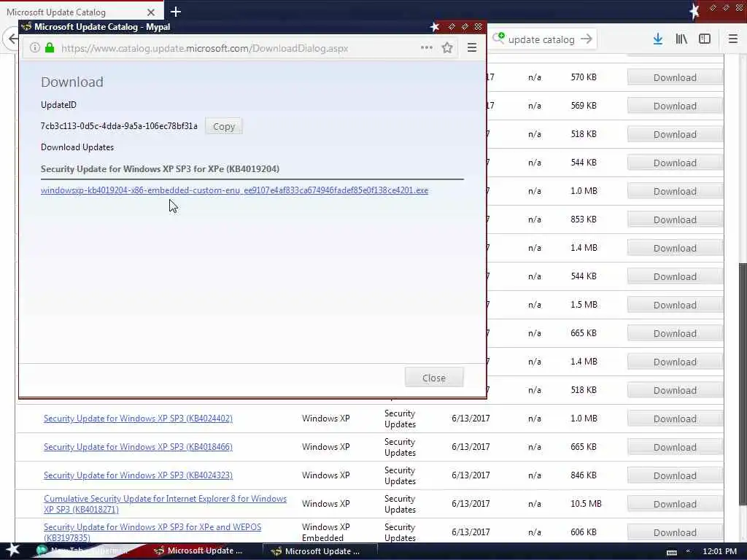Click the green padlock security icon
This screenshot has height=560, width=747.
click(x=50, y=47)
